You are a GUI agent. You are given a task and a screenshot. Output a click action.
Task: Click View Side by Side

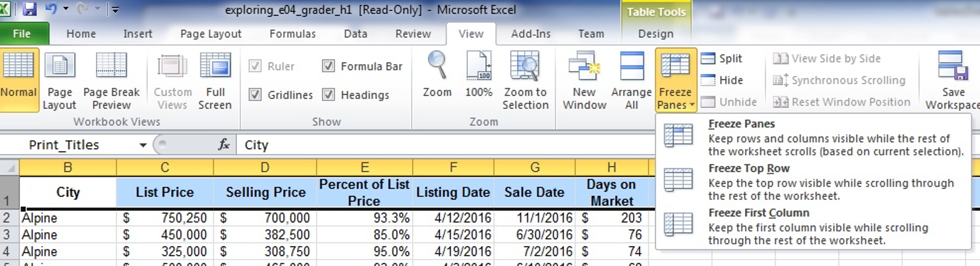827,58
